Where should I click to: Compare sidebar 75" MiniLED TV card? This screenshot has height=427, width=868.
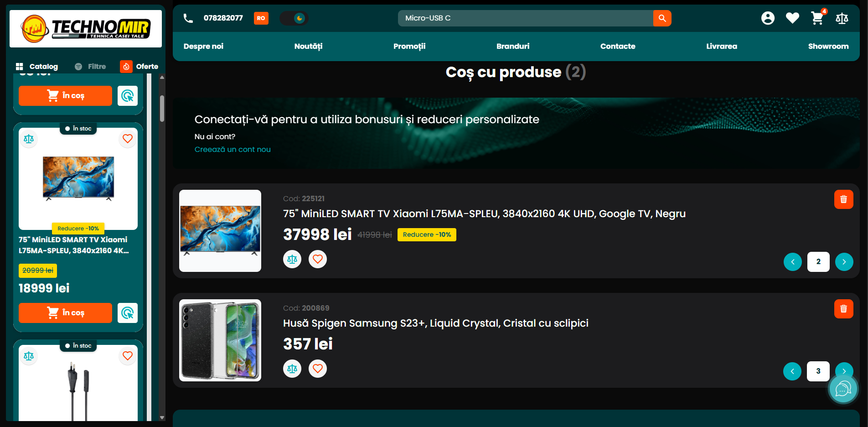[x=29, y=139]
